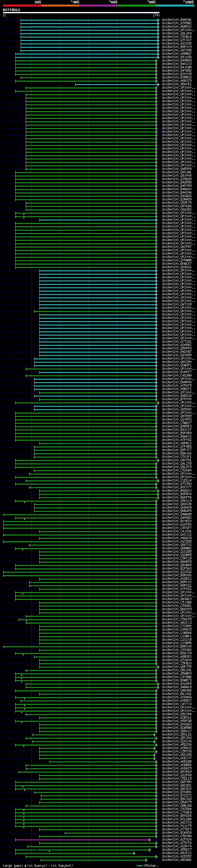Select label UniRef100_A7P8T5
Screen dimensions: 197x868
(x=176, y=386)
